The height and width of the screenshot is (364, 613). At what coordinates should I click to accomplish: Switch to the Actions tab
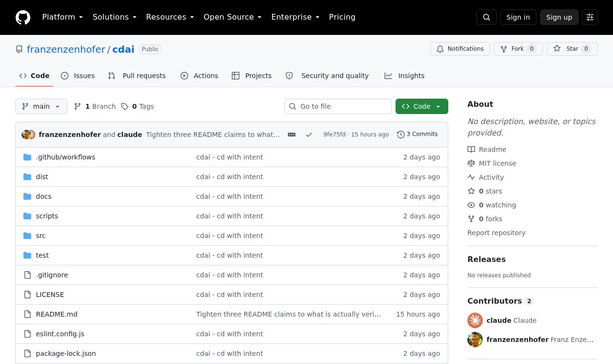(199, 76)
